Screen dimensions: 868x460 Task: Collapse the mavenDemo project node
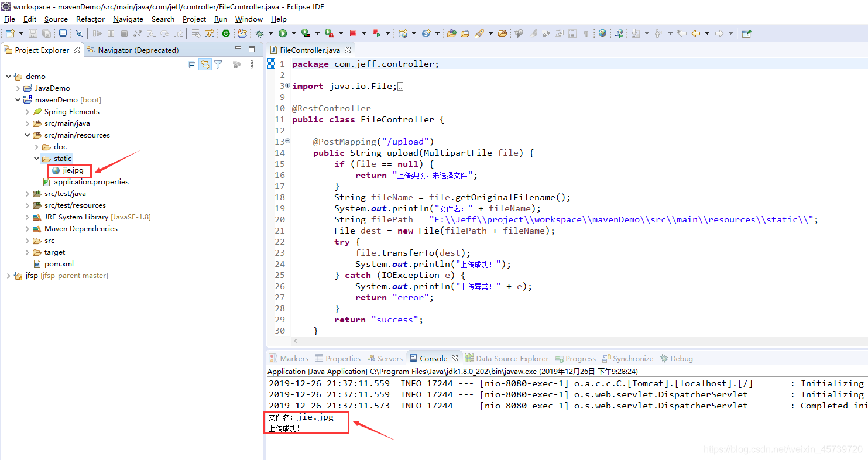click(x=18, y=100)
